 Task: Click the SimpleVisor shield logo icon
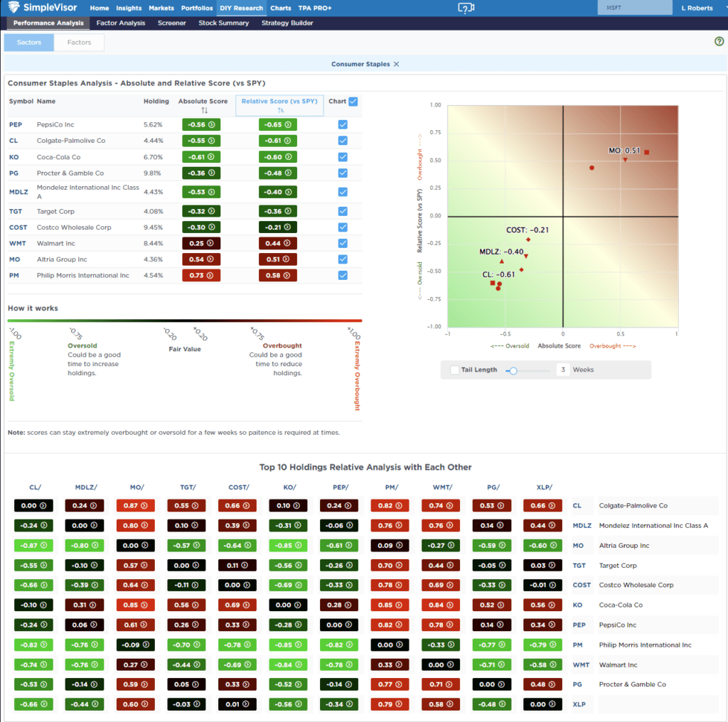click(15, 8)
